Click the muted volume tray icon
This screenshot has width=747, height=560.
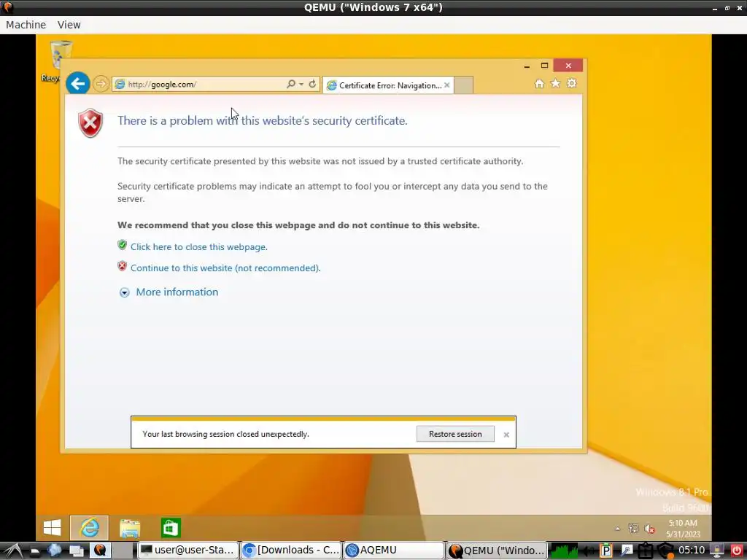tap(649, 529)
